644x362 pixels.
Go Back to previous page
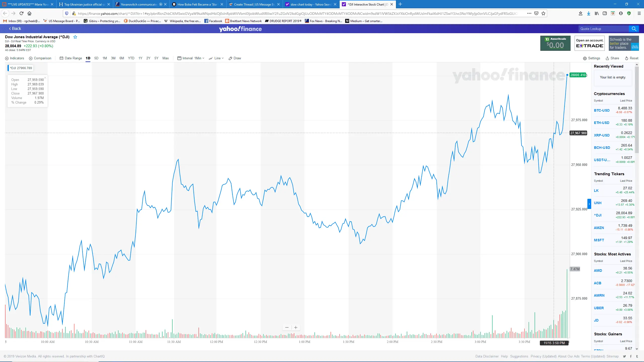click(x=15, y=29)
